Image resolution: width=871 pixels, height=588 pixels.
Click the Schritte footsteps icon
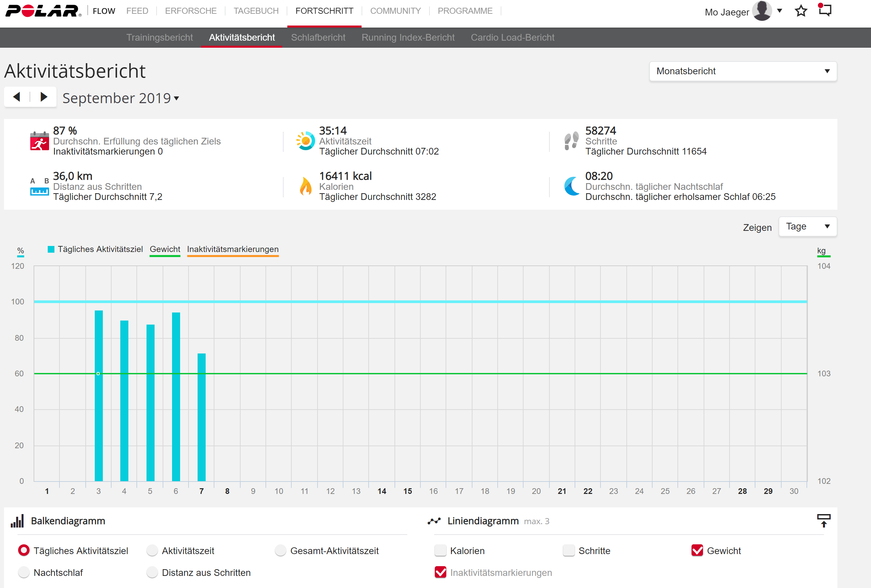pos(571,141)
